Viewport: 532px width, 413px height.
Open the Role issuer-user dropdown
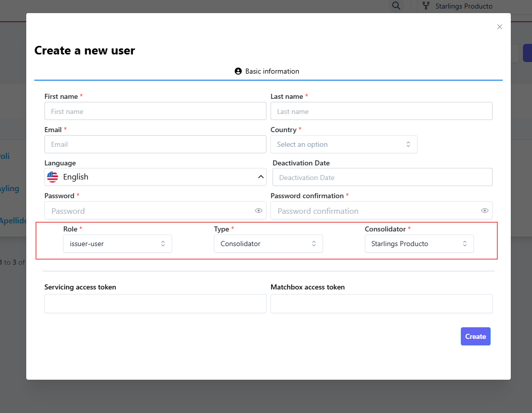pyautogui.click(x=118, y=244)
